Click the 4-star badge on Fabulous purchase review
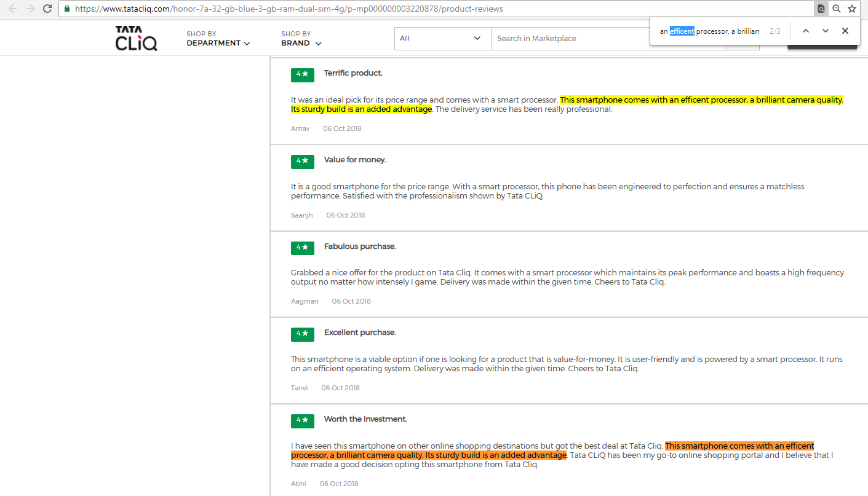 point(302,247)
